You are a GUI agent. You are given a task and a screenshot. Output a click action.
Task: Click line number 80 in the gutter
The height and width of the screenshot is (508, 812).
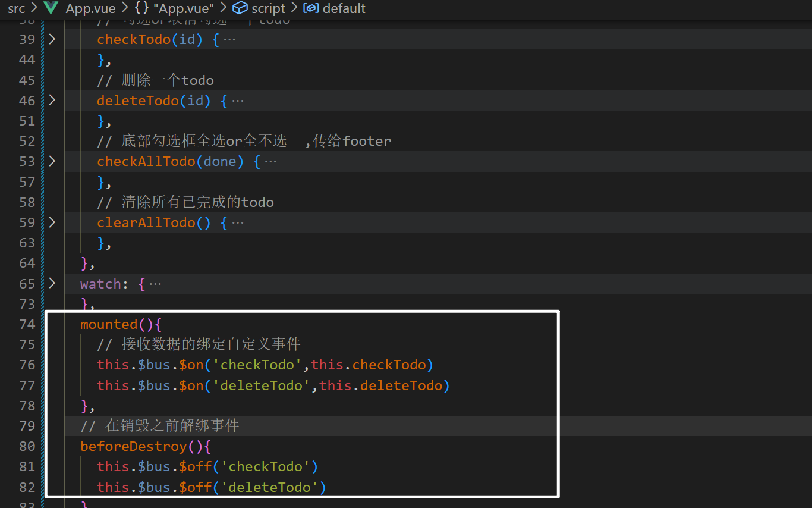[27, 446]
